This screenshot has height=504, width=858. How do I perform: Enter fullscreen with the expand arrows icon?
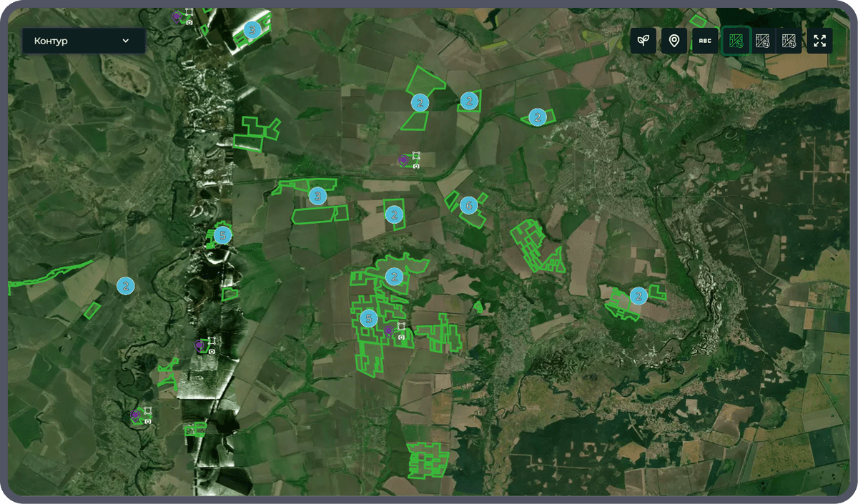pos(819,41)
